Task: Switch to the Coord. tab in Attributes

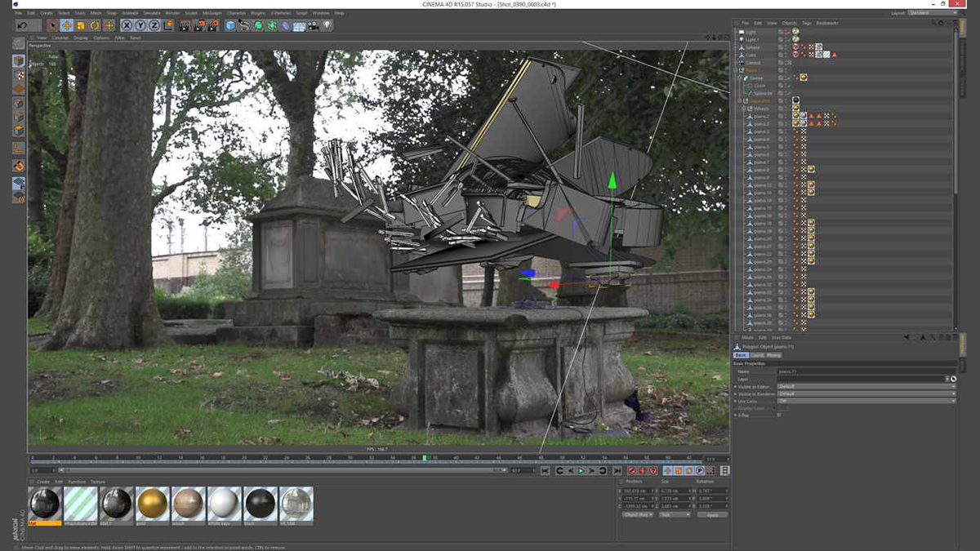Action: coord(757,355)
